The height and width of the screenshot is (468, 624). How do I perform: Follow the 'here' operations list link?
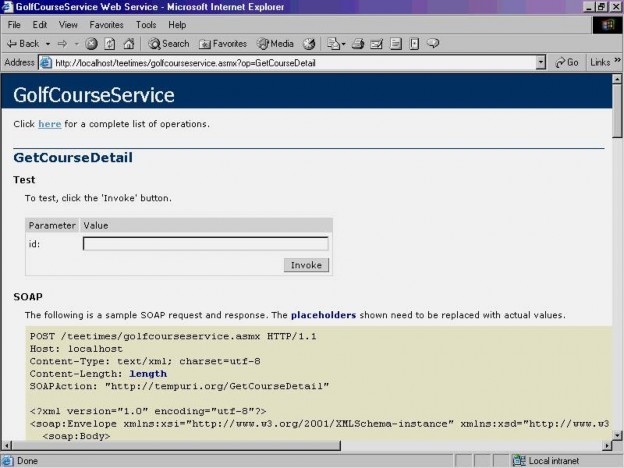(x=49, y=124)
